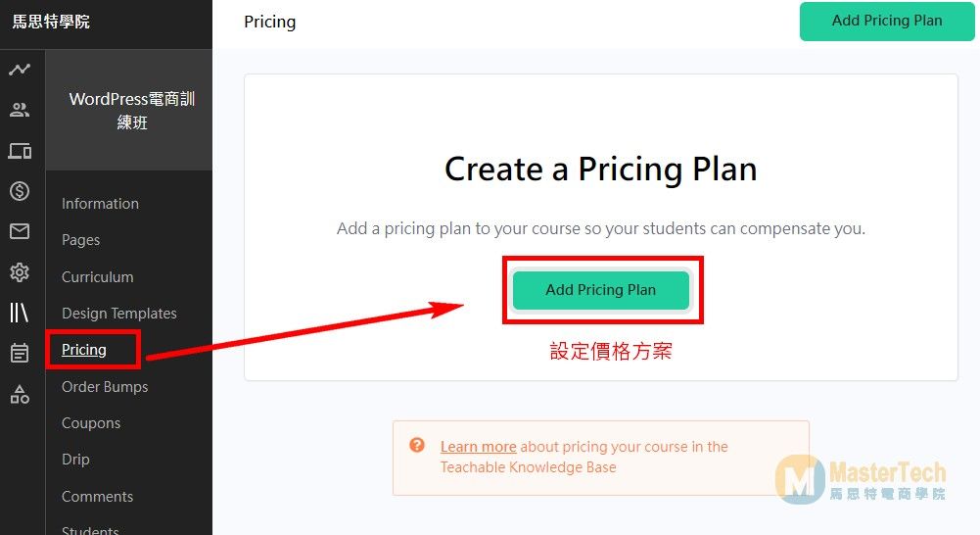Open the Sales dollar icon
980x535 pixels.
(x=20, y=191)
